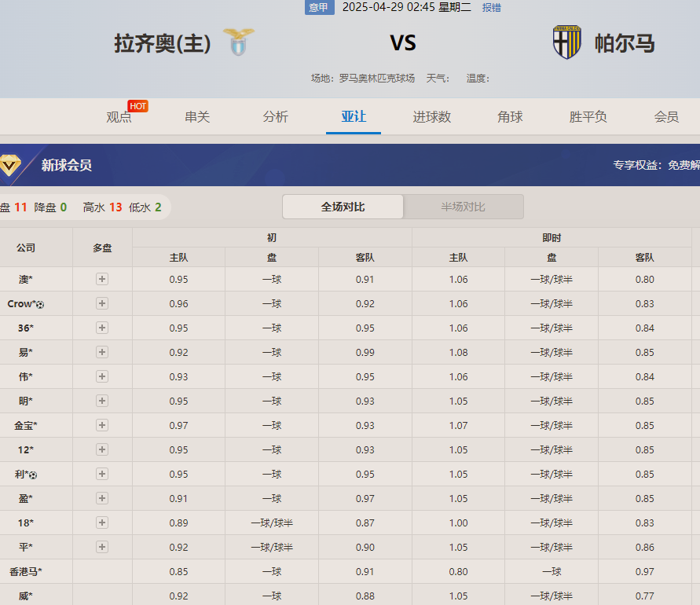Click the Lazio team crest icon
The height and width of the screenshot is (605, 700).
click(x=238, y=42)
